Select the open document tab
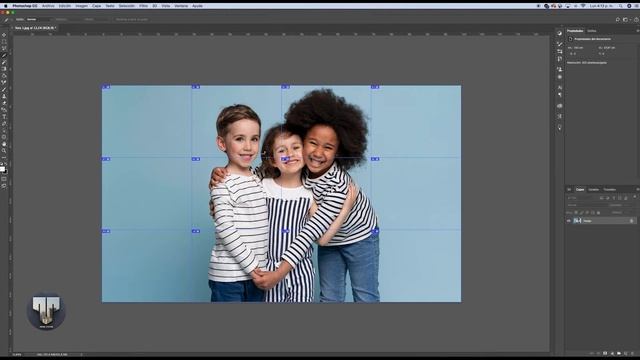Viewport: 640px width, 360px height. pyautogui.click(x=35, y=28)
